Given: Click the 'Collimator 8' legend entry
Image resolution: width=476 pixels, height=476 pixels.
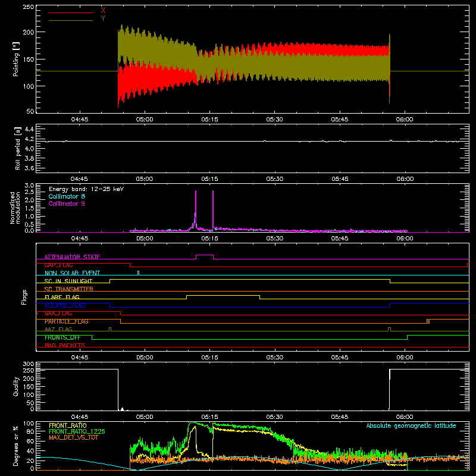Looking at the screenshot, I should click(67, 196).
